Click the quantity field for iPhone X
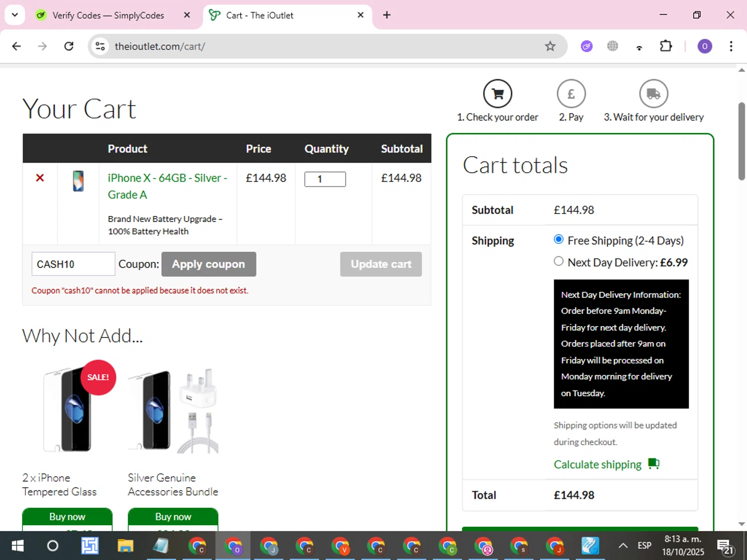The image size is (747, 560). click(325, 179)
